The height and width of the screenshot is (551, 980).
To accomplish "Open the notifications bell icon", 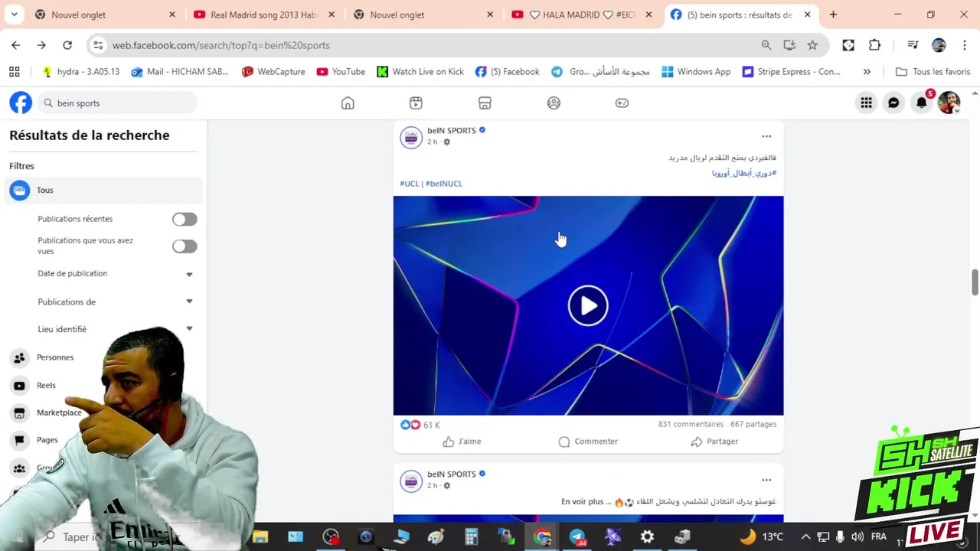I will click(x=922, y=103).
